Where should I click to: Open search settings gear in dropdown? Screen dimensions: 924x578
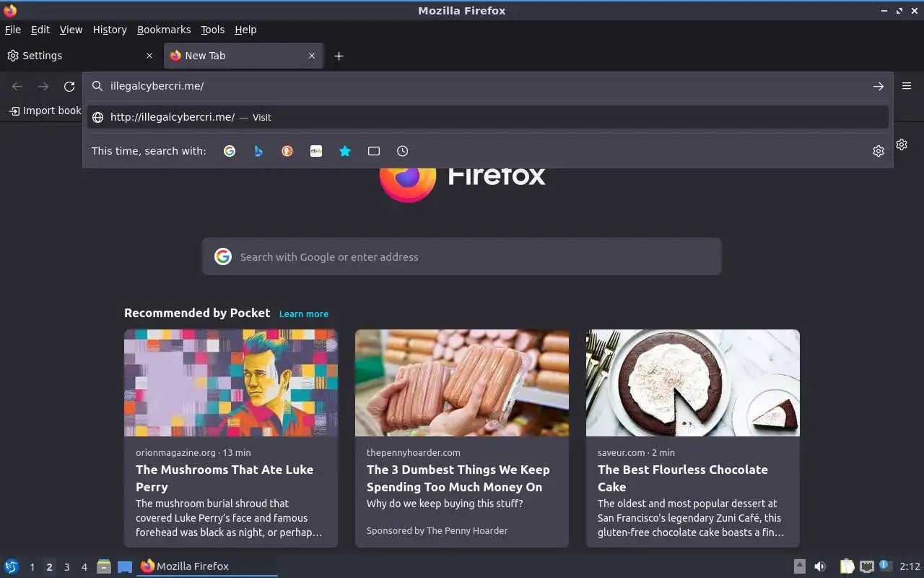click(x=878, y=151)
